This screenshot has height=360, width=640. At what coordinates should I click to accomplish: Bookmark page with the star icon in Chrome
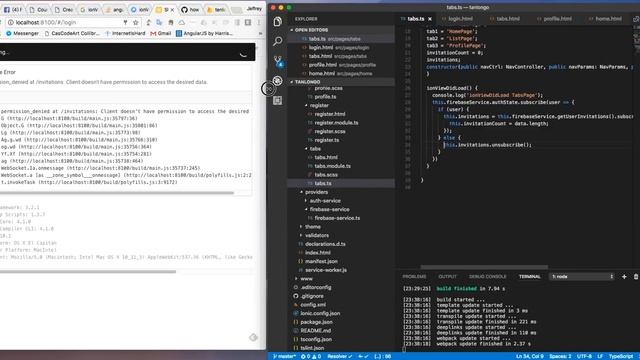pyautogui.click(x=136, y=22)
